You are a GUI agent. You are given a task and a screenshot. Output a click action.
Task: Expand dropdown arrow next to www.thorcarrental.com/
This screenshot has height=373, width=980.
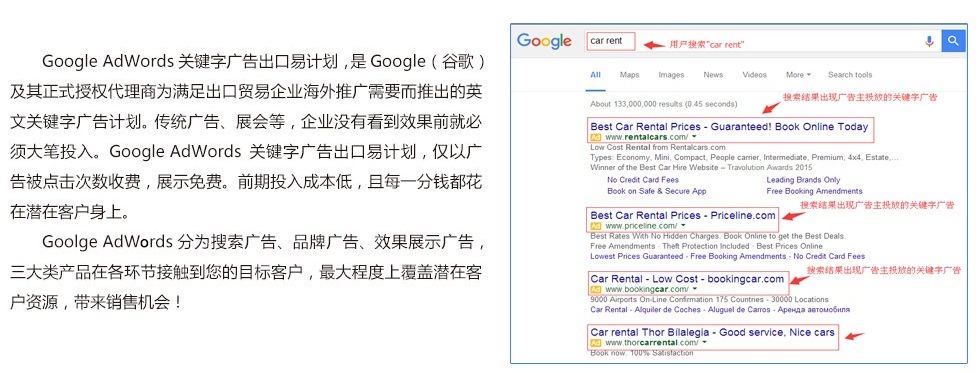704,343
